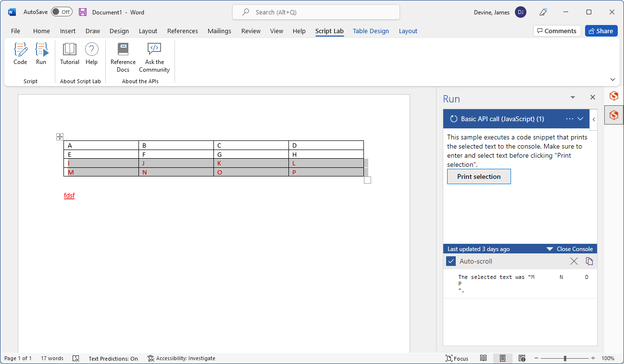Click the Script Lab Help icon
Viewport: 624px width, 364px height.
click(91, 53)
